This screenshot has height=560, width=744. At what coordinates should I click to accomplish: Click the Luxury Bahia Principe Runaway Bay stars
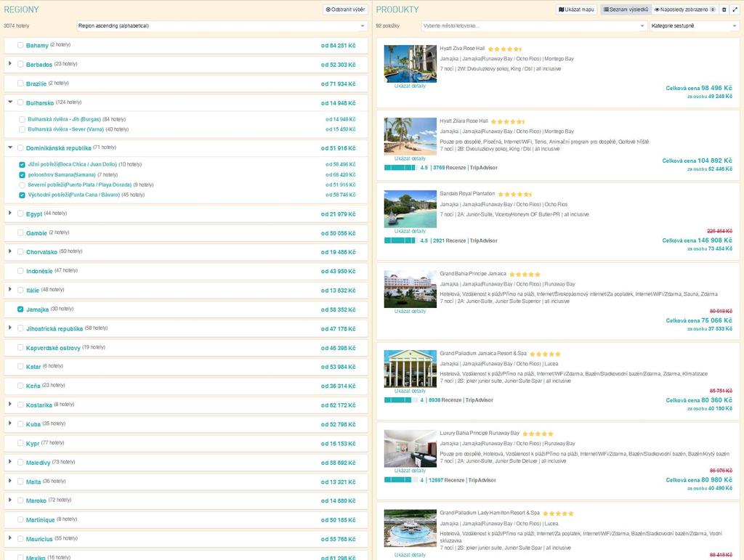click(538, 434)
